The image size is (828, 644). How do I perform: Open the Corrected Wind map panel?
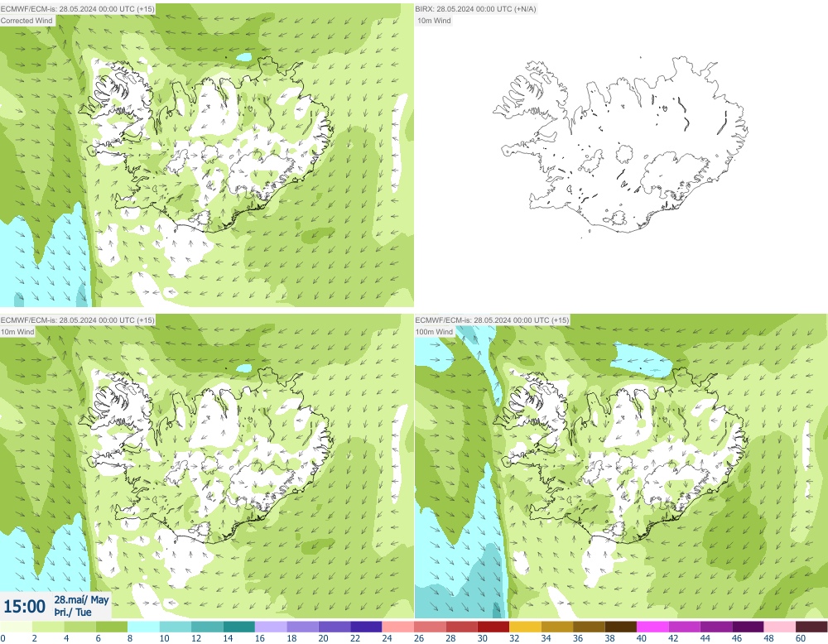coord(207,155)
